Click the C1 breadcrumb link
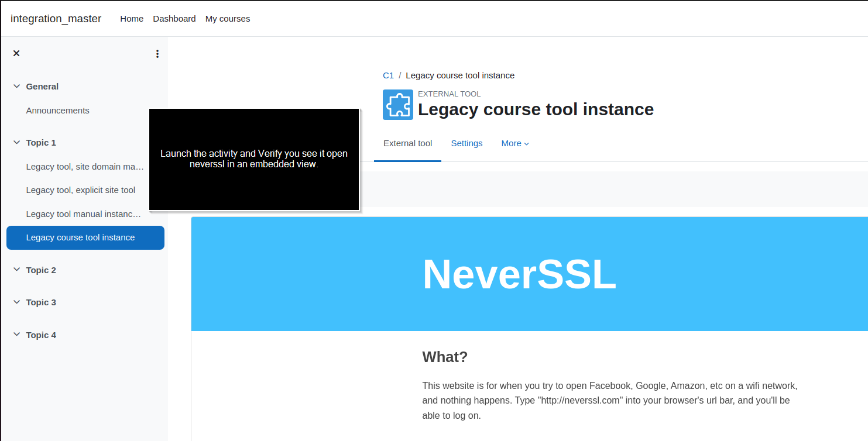 tap(388, 75)
